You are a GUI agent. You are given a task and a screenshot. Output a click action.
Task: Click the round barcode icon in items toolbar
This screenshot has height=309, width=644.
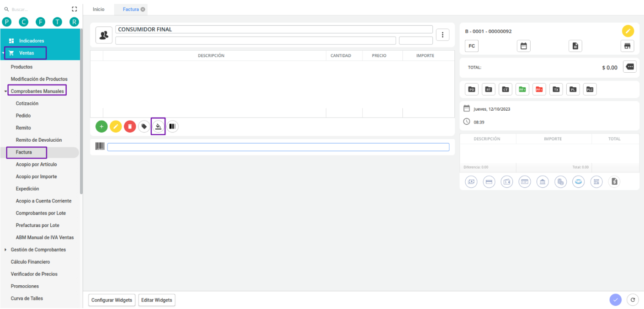coord(172,127)
